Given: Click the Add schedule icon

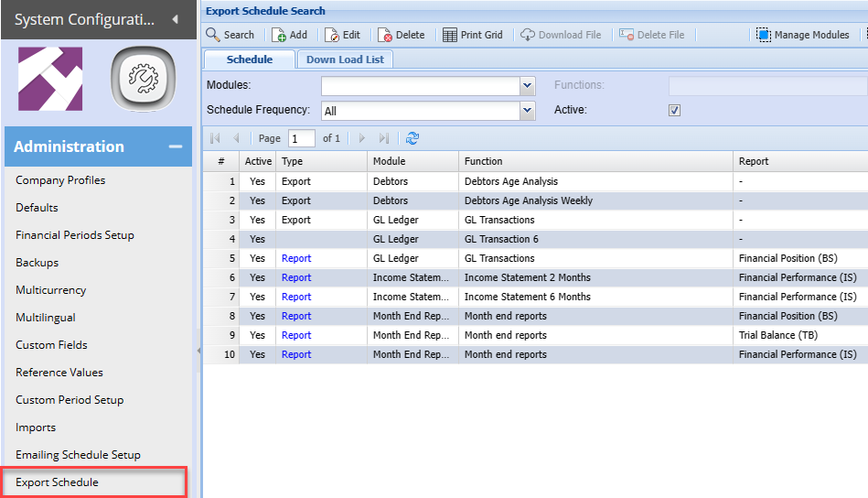Looking at the screenshot, I should coord(279,35).
